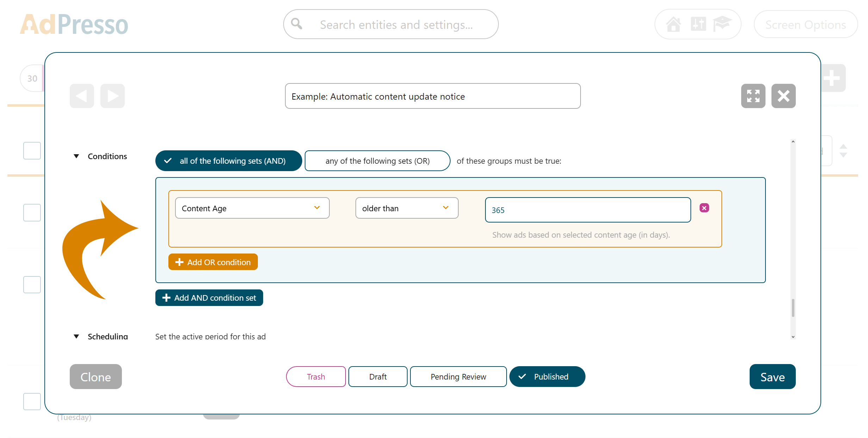Set the ad status to Draft
Image resolution: width=868 pixels, height=438 pixels.
(378, 376)
